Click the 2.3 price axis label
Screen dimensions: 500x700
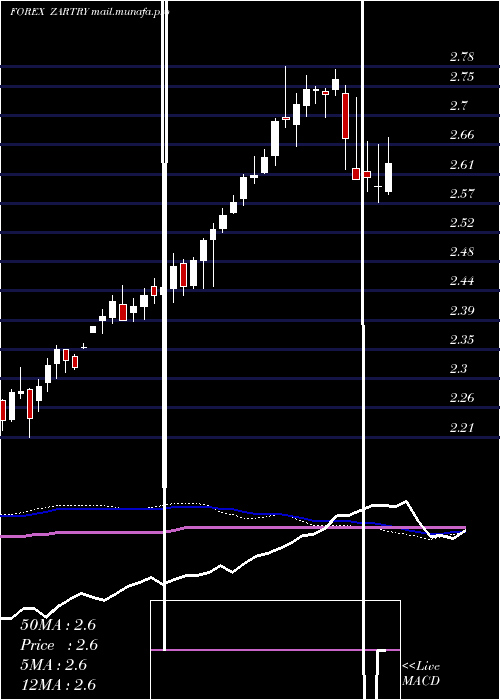(x=458, y=369)
